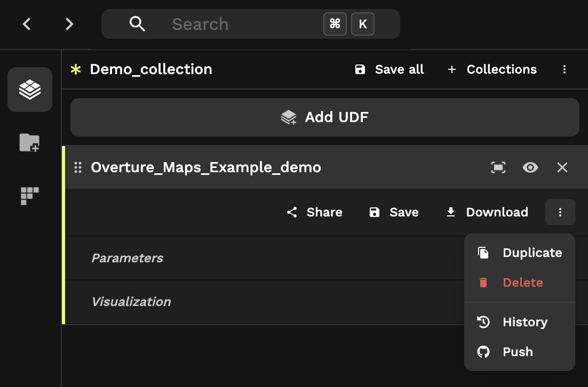Go back with the left arrow
Image resolution: width=588 pixels, height=387 pixels.
[x=27, y=25]
